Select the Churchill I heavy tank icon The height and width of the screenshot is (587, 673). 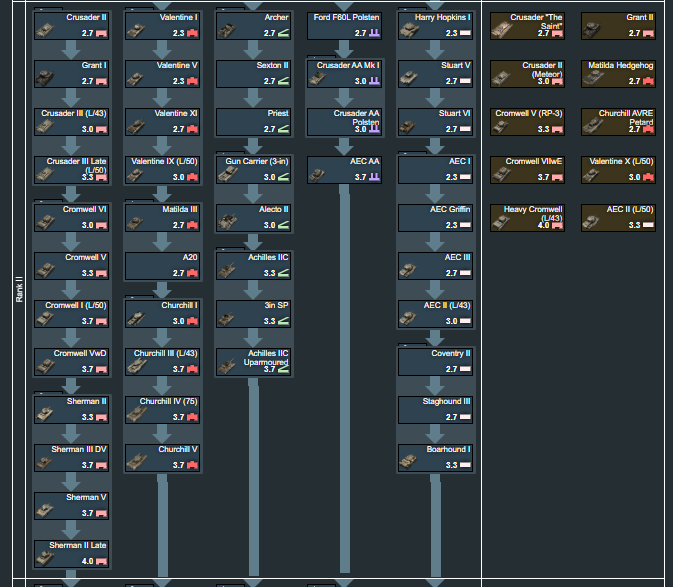(x=137, y=318)
